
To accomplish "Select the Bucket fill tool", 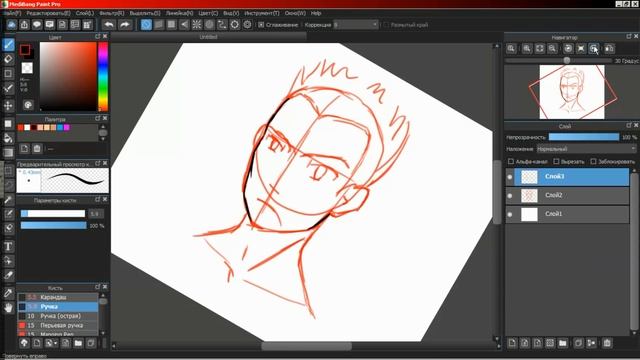I will [x=8, y=138].
